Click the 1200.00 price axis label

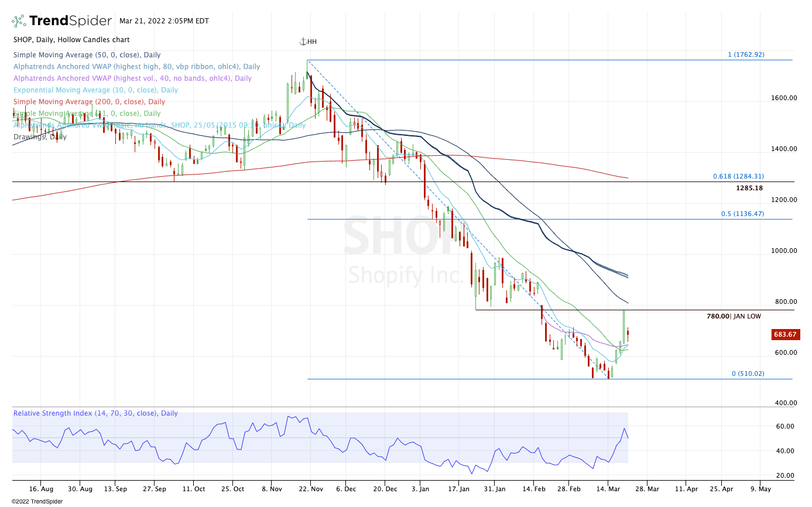click(784, 200)
